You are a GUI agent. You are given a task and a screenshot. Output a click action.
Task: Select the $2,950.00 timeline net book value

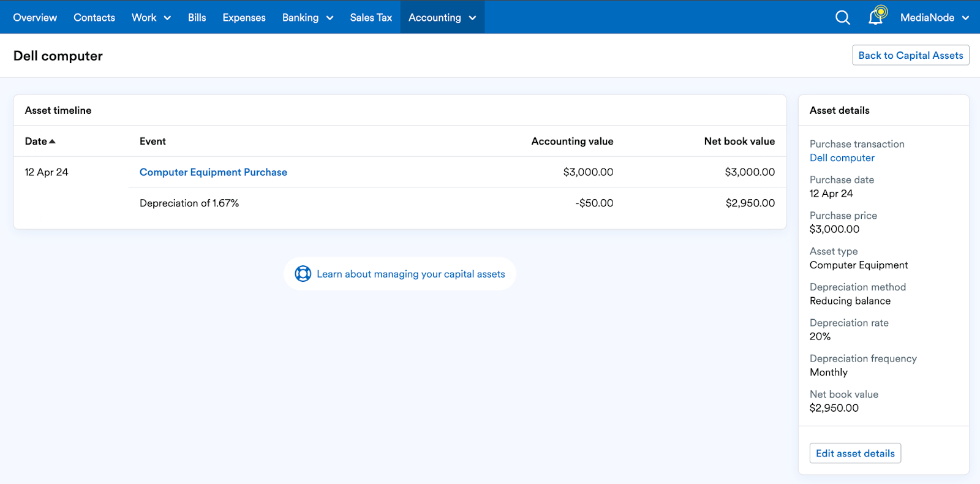750,203
